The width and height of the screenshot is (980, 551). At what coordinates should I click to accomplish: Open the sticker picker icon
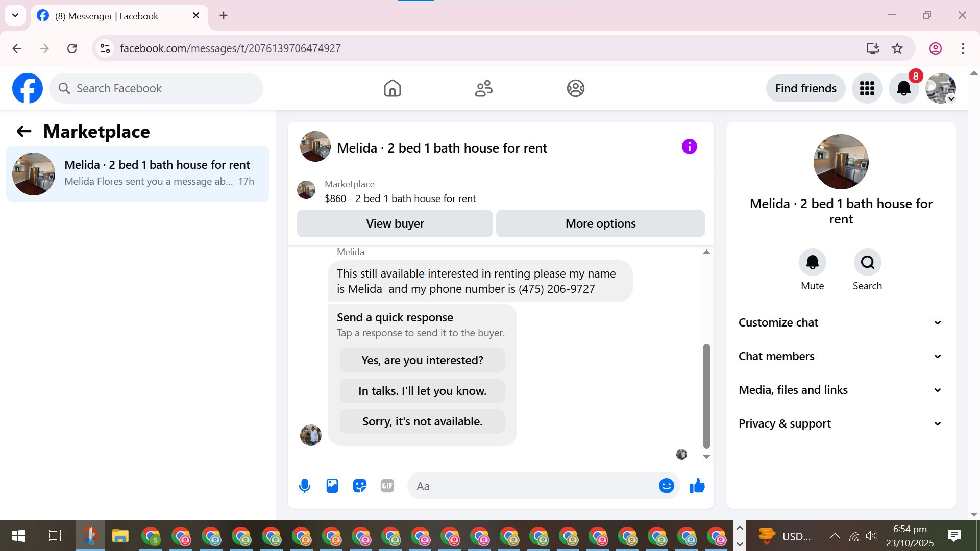[x=360, y=486]
